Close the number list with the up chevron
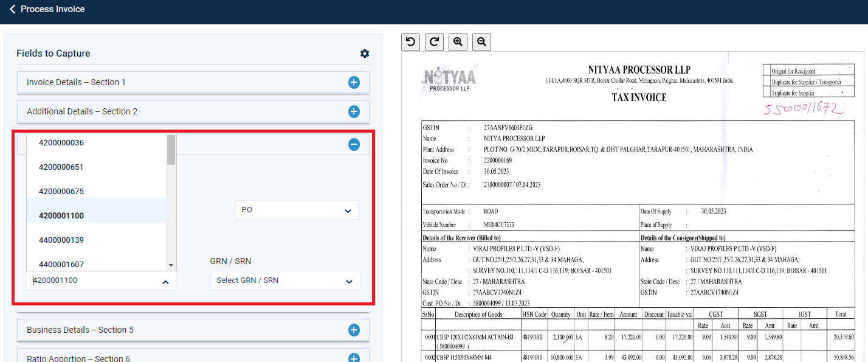This screenshot has width=868, height=362. tap(165, 282)
